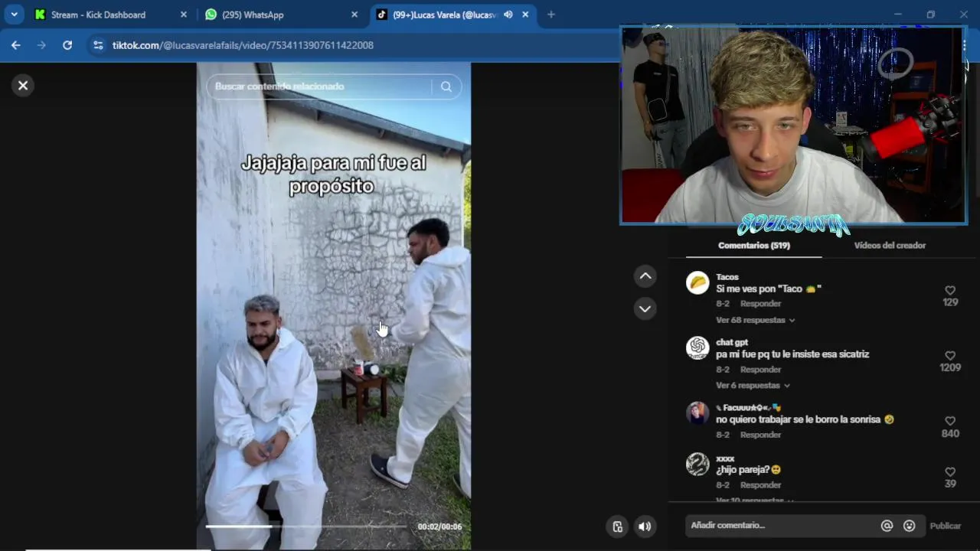Reply to the chat gpt comment
The height and width of the screenshot is (551, 980).
[760, 370]
